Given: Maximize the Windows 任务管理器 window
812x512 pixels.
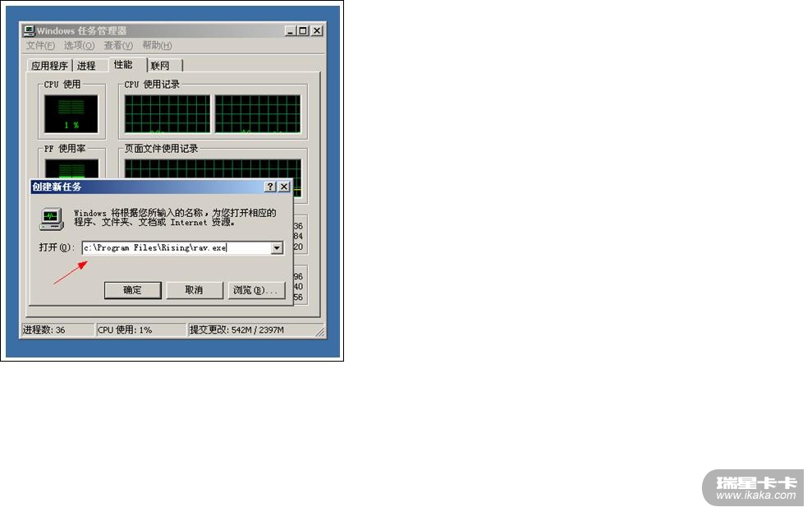Looking at the screenshot, I should pos(303,31).
